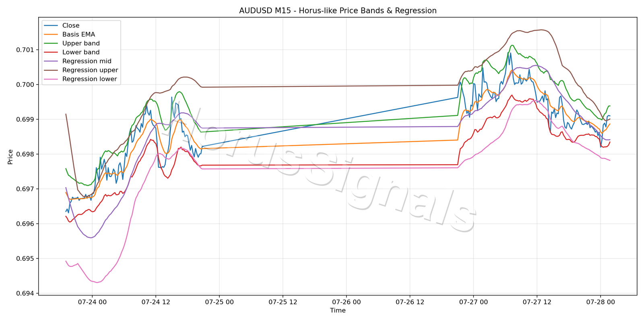
Task: Click the purple swatch next to Regression mid
Action: [51, 61]
